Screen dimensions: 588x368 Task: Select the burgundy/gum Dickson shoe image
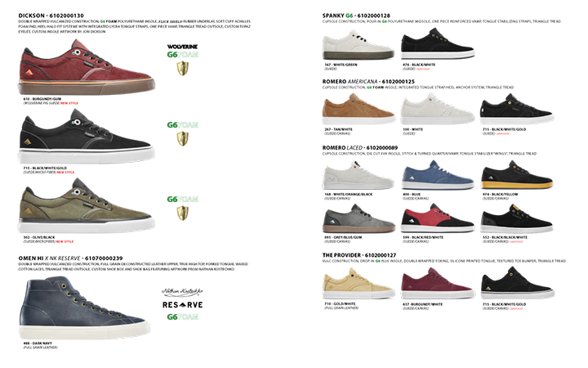pos(87,68)
